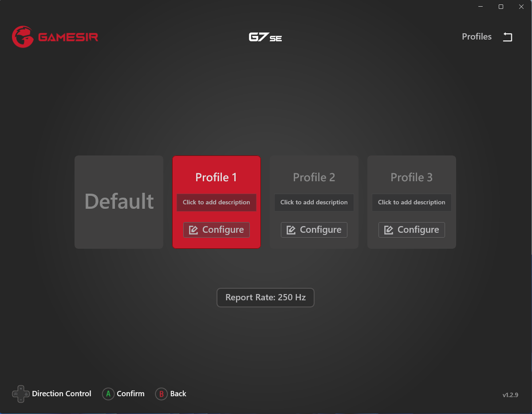Open Configure for Profile 2
Viewport: 532px width, 414px height.
[x=314, y=230]
